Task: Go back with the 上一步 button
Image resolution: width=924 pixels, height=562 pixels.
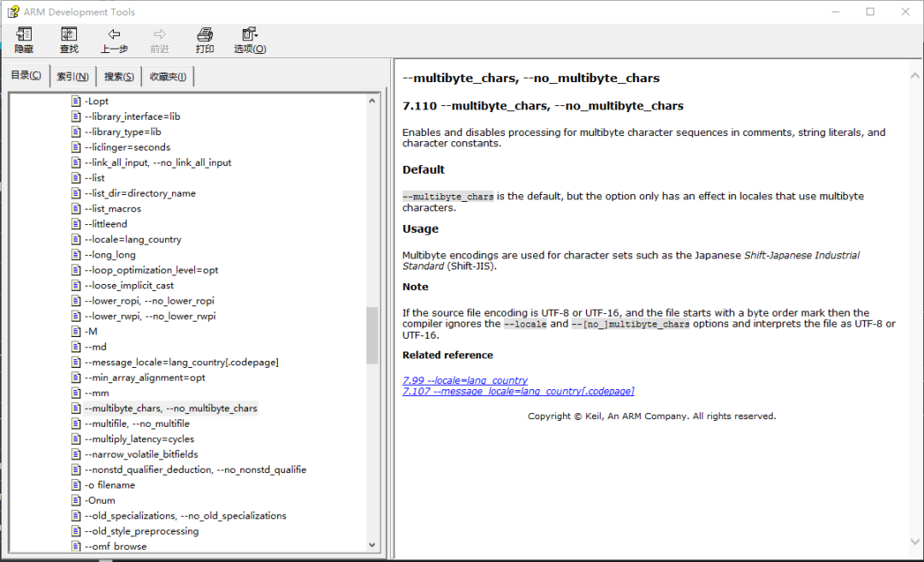Action: (114, 40)
